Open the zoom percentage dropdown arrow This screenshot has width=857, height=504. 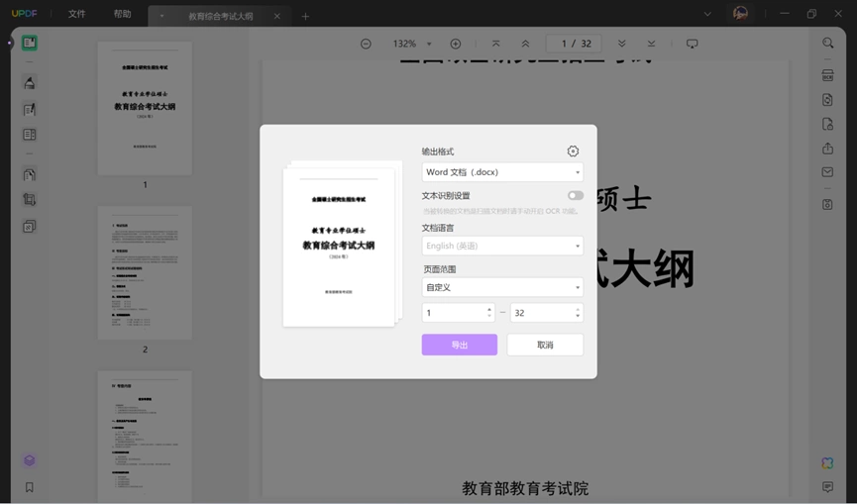429,44
